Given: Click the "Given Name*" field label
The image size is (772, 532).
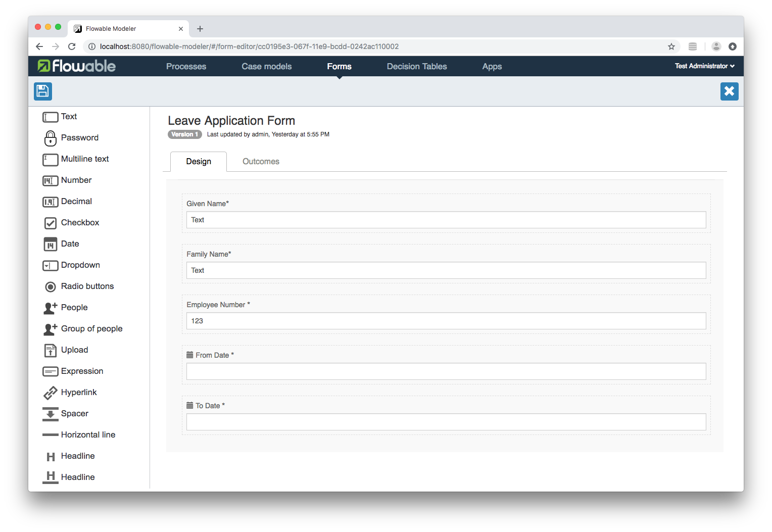Looking at the screenshot, I should tap(208, 204).
